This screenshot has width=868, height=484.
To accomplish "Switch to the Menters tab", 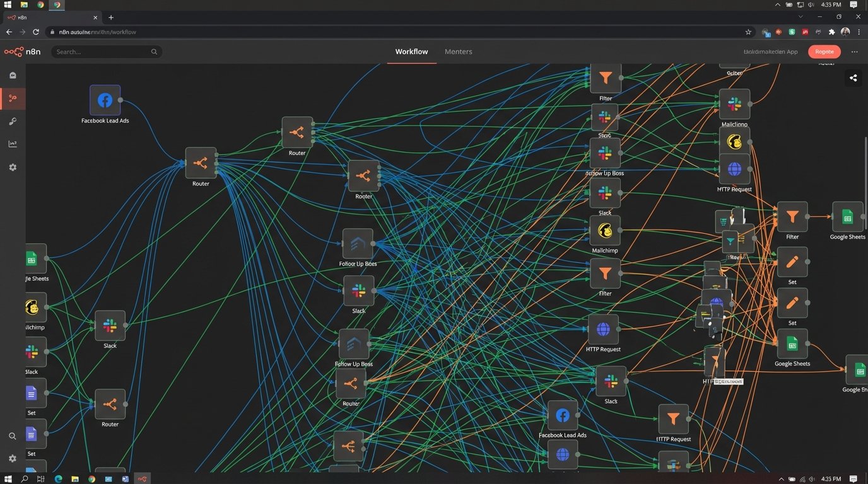I will tap(458, 52).
